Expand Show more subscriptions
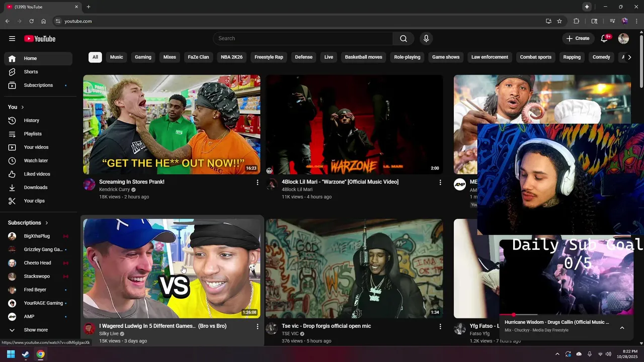The width and height of the screenshot is (644, 362). [38, 330]
